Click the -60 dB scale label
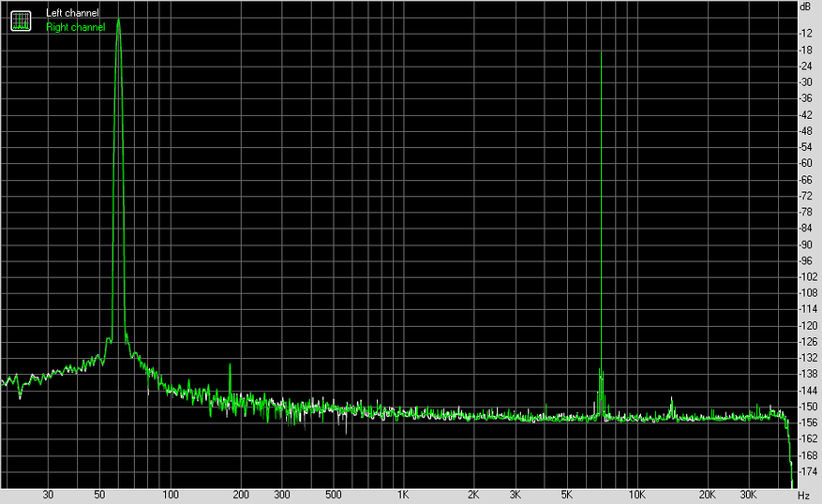822x504 pixels. click(x=806, y=163)
